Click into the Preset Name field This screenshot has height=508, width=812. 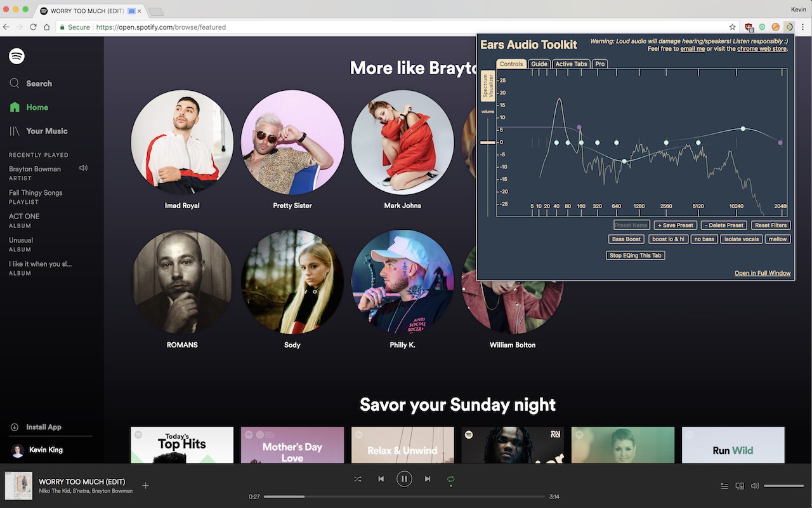(632, 225)
